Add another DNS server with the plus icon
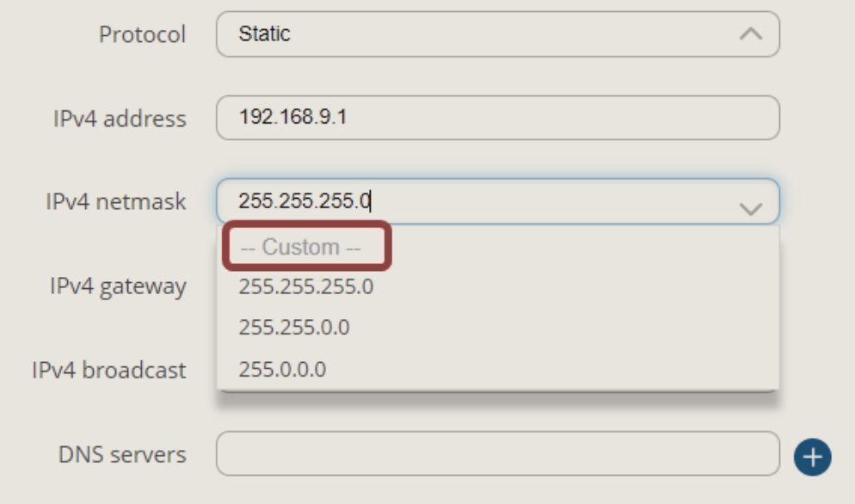855x504 pixels. pos(813,457)
